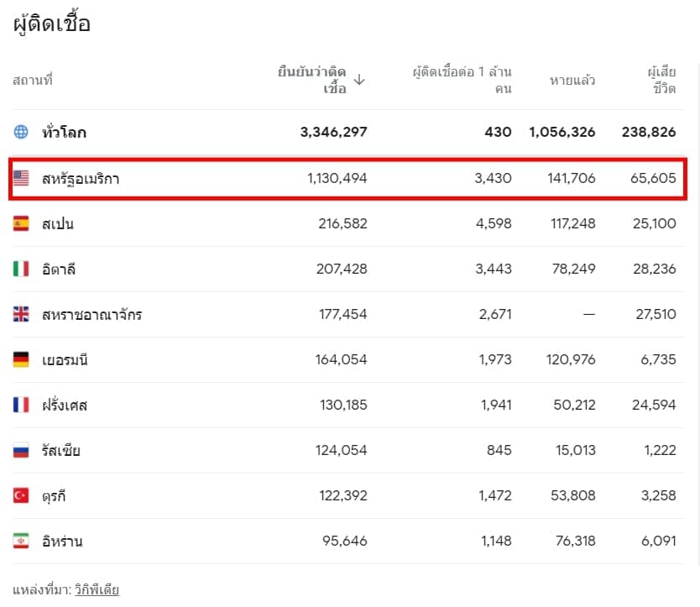Click the globe icon for ทั่วโลก
The image size is (700, 607).
tap(21, 132)
